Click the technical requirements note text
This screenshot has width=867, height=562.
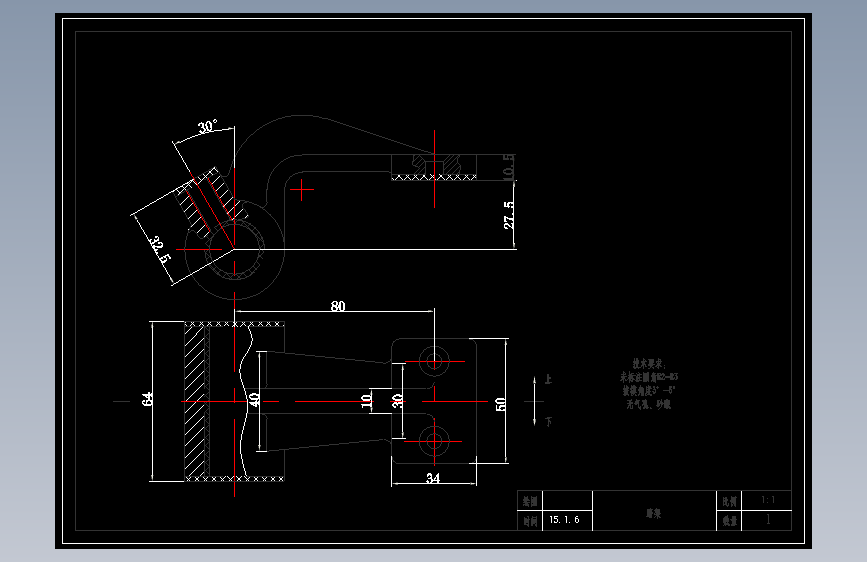pos(649,384)
